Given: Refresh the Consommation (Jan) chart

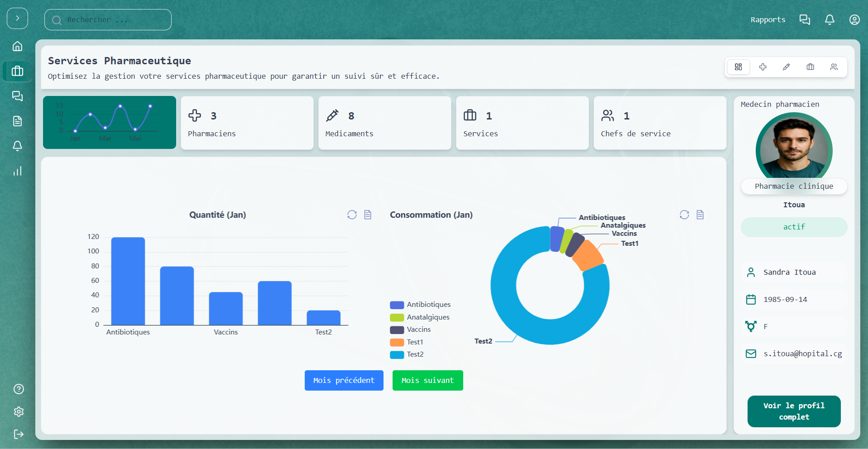Looking at the screenshot, I should 685,215.
